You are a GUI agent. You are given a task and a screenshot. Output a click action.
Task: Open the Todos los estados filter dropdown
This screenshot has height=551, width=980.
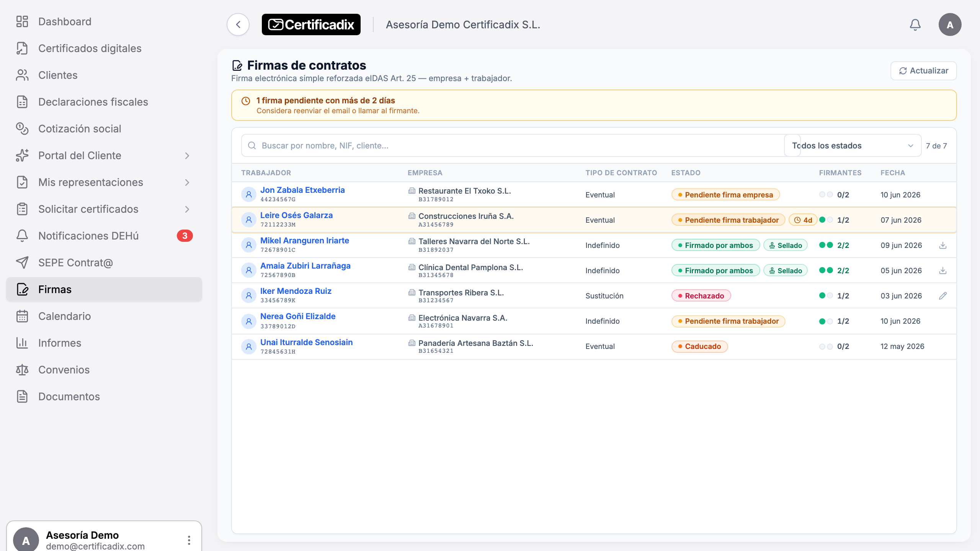853,145
